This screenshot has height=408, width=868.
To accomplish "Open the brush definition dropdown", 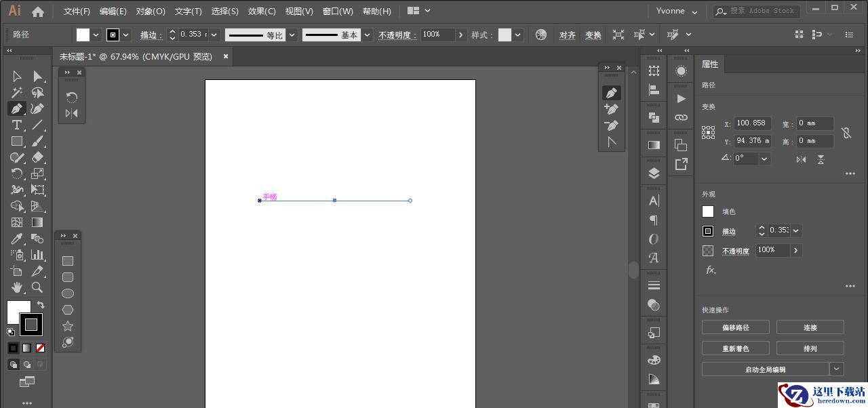I will (368, 35).
